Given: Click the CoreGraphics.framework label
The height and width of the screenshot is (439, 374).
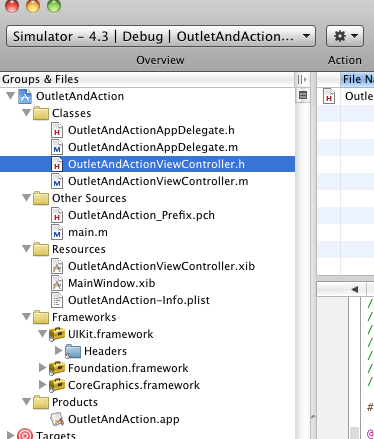Looking at the screenshot, I should pyautogui.click(x=134, y=385).
